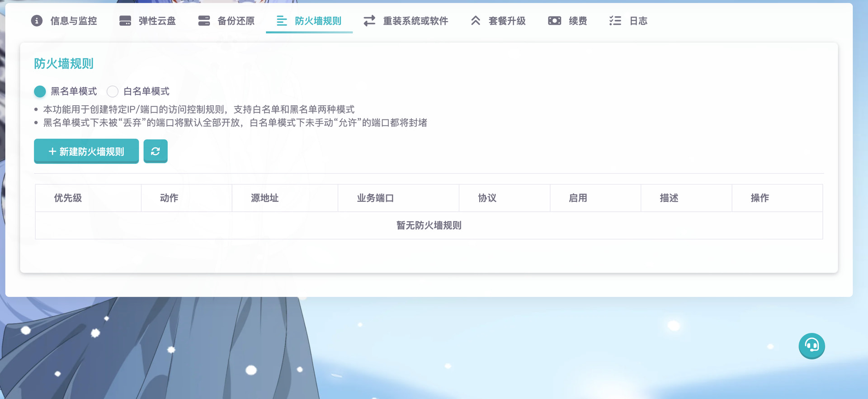Click the 新建防火墙规则 button
Screen dimensions: 868x399
[x=86, y=151]
